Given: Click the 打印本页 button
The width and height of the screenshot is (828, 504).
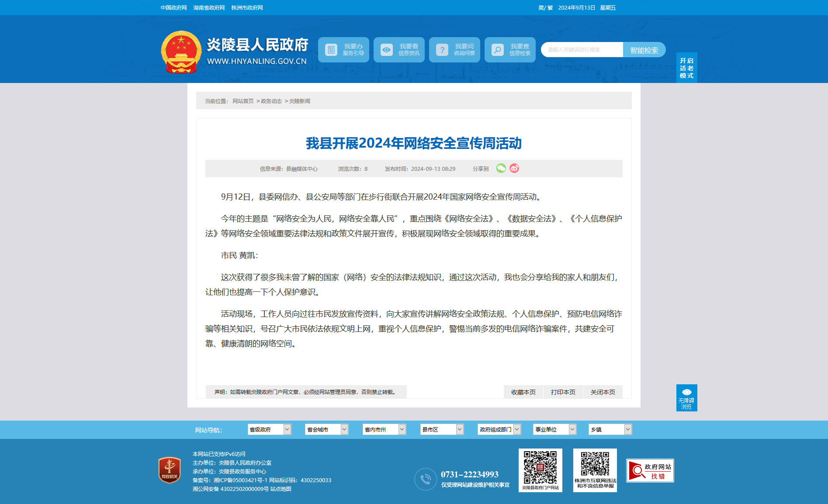Looking at the screenshot, I should tap(563, 392).
